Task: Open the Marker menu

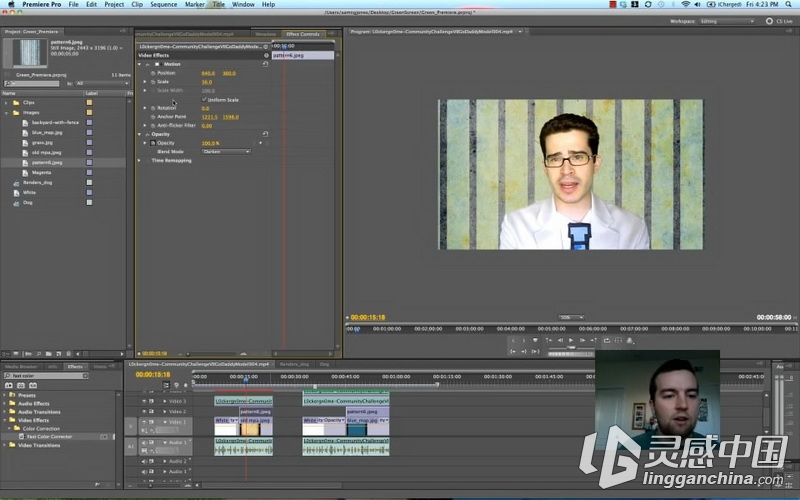Action: (x=194, y=4)
